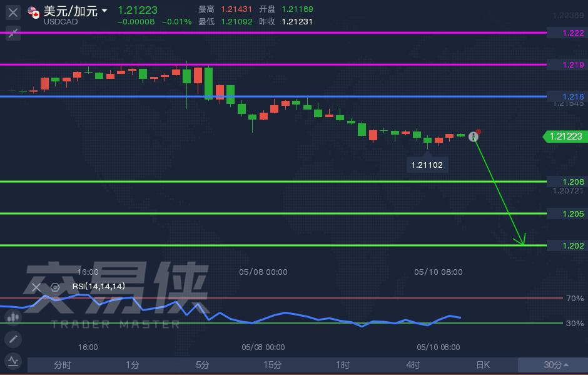Open RSI indicator settings hexagon icon
Viewport: 588px width, 375px height.
[55, 287]
